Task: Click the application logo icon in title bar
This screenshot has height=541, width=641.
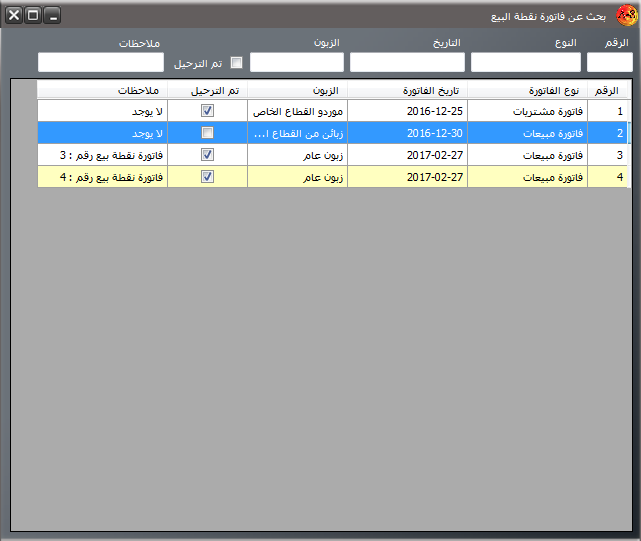Action: [627, 15]
